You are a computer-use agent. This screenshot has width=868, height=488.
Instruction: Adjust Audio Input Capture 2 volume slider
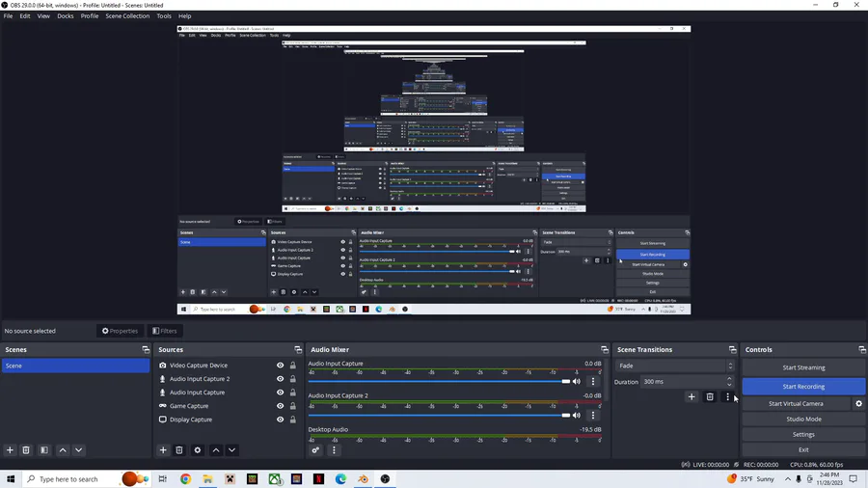click(439, 415)
